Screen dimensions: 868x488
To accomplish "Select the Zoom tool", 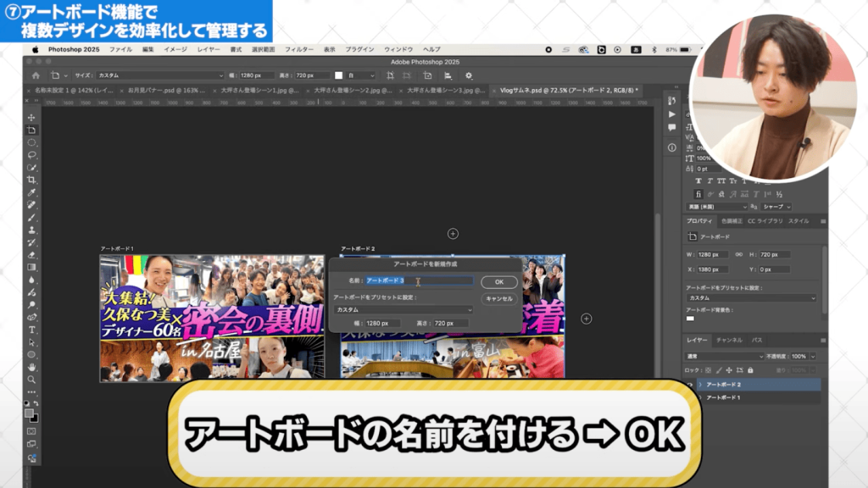I will (x=31, y=380).
